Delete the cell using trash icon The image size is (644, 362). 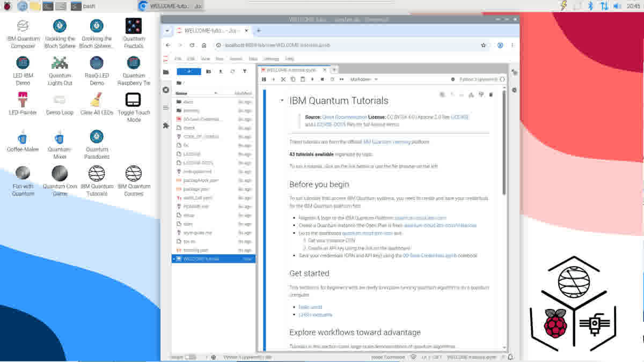coord(491,95)
